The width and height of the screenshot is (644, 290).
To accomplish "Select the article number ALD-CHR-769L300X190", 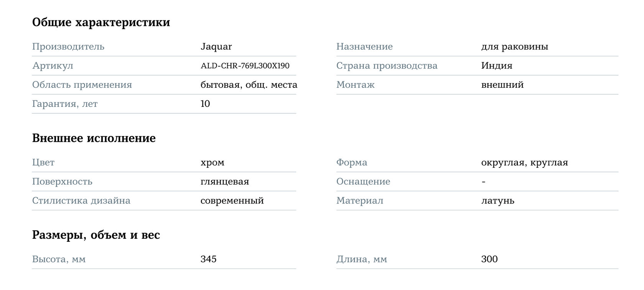I will 245,66.
